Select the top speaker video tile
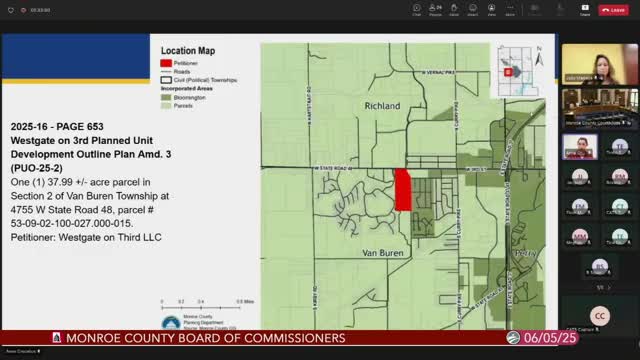The width and height of the screenshot is (640, 360). click(x=599, y=64)
